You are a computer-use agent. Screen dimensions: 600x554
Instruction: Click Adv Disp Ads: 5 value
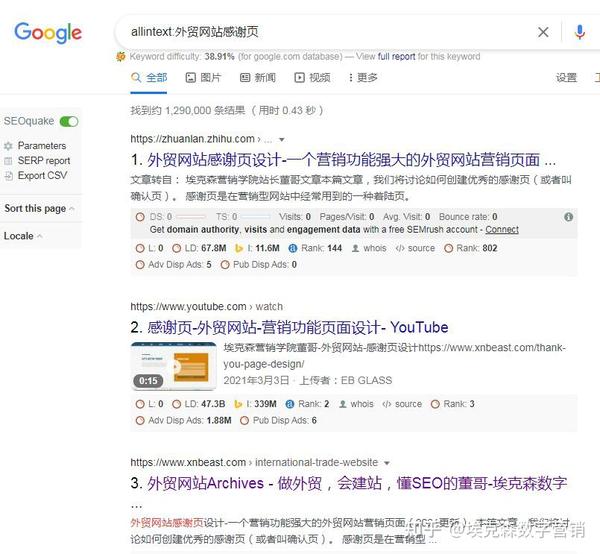[173, 265]
